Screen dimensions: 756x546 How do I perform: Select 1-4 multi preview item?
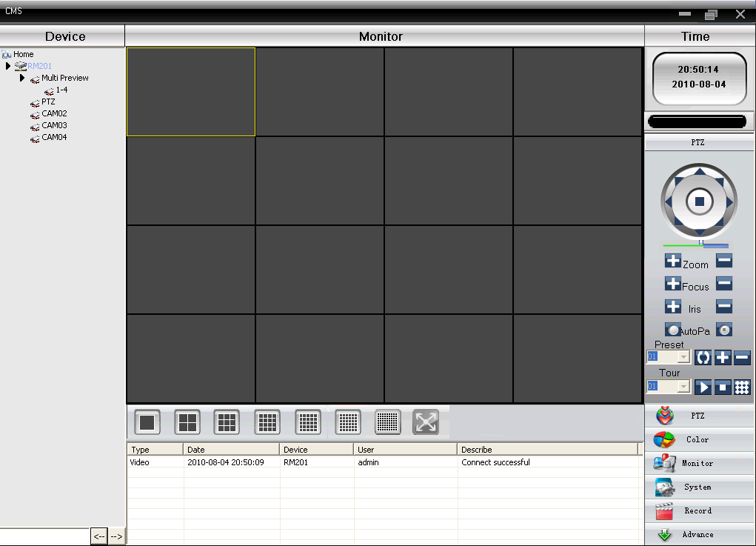[x=61, y=90]
